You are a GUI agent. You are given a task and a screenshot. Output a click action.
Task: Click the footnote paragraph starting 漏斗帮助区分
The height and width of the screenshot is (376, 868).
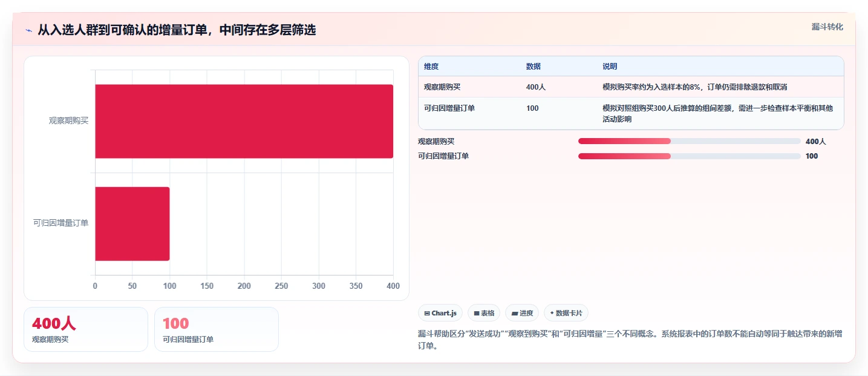point(630,340)
